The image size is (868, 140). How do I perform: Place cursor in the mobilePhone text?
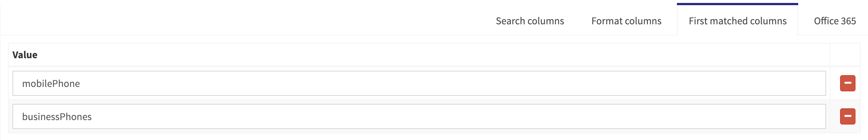point(51,84)
